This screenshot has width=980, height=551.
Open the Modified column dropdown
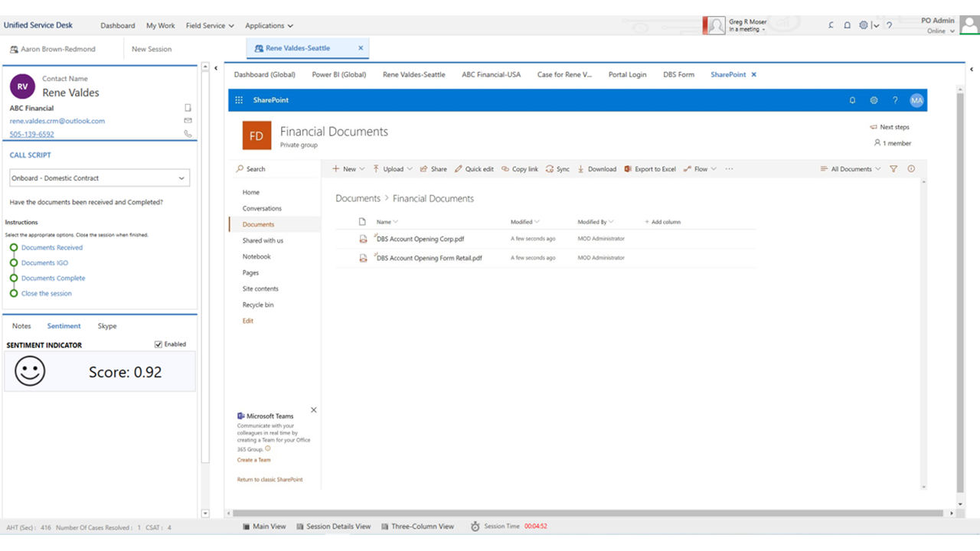pos(525,222)
